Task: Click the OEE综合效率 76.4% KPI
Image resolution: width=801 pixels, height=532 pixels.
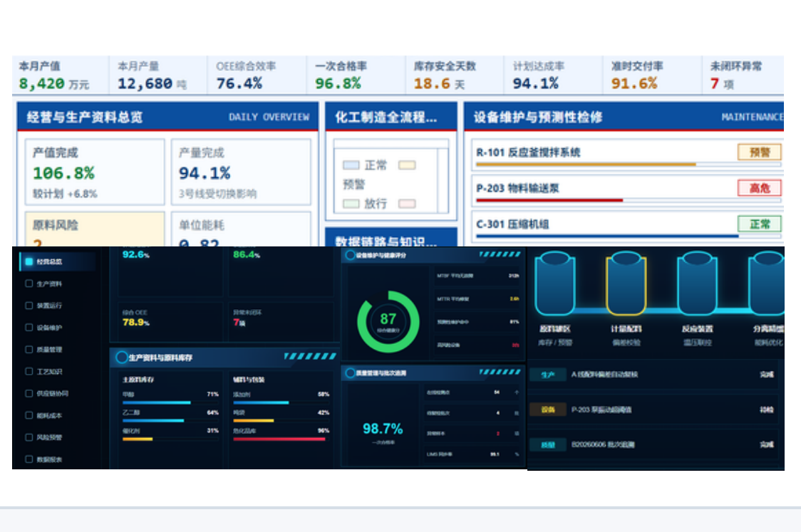Action: tap(257, 75)
